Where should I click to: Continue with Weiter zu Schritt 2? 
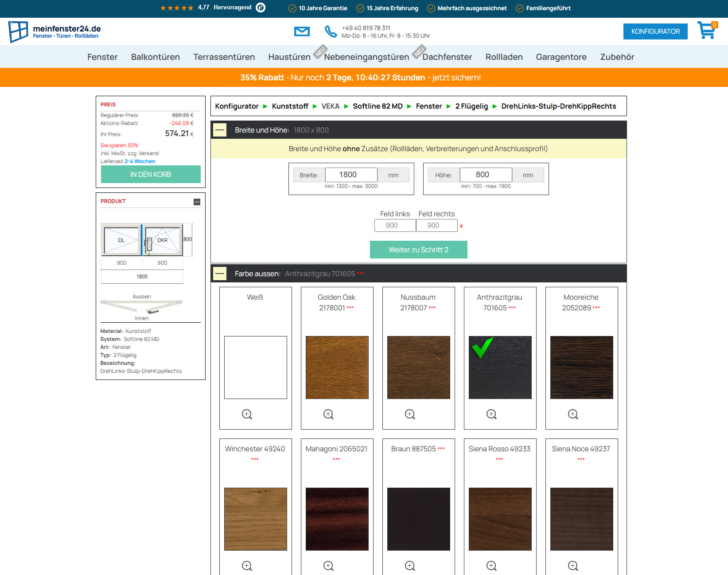click(419, 250)
